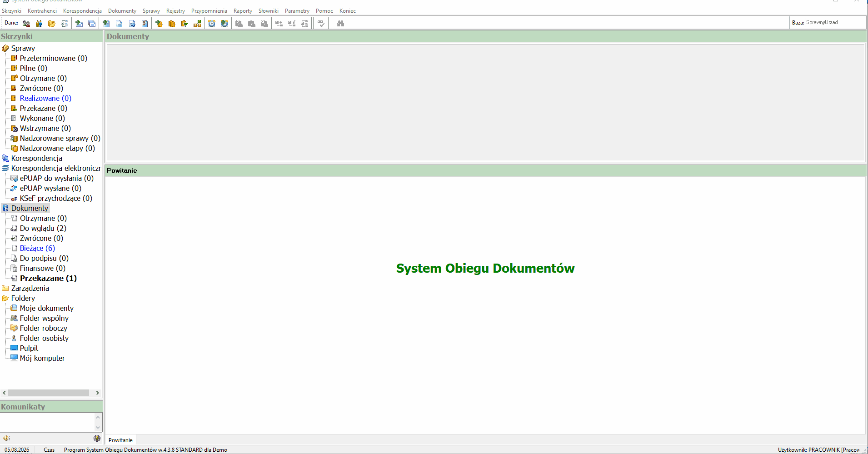The width and height of the screenshot is (868, 454).
Task: Click the binder with green arrow icon
Action: 185,24
